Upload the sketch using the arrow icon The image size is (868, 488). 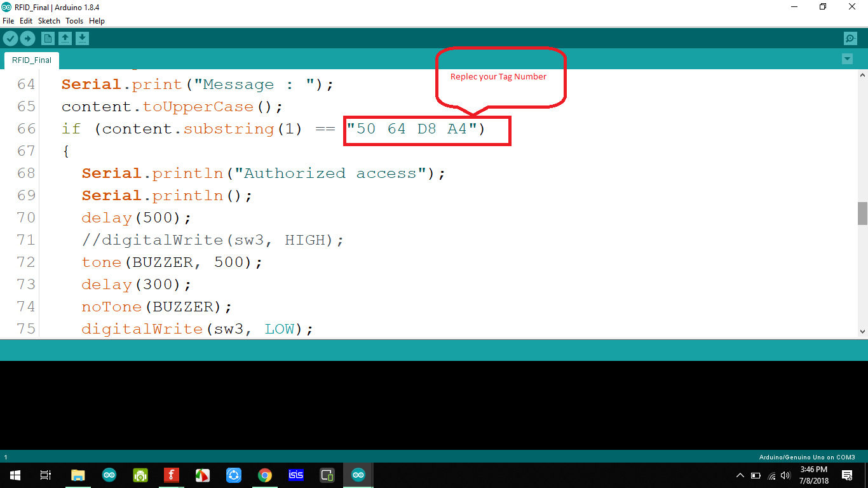[27, 38]
